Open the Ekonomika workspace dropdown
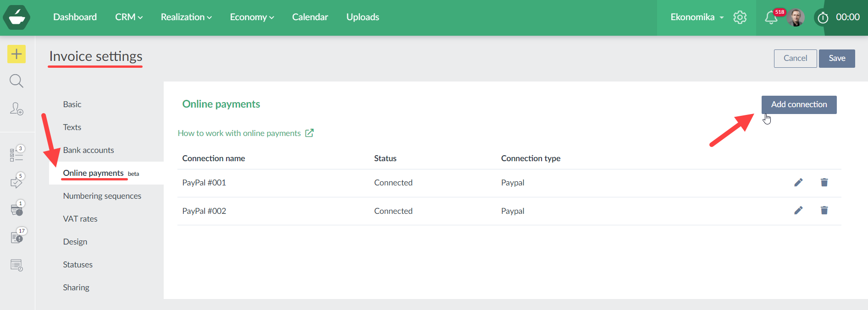Viewport: 868px width, 310px height. [697, 17]
